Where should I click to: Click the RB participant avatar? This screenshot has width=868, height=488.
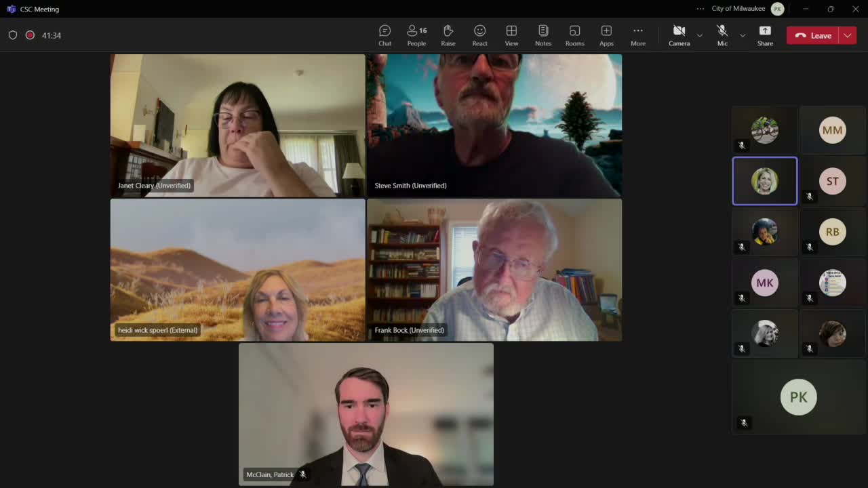[x=833, y=232]
